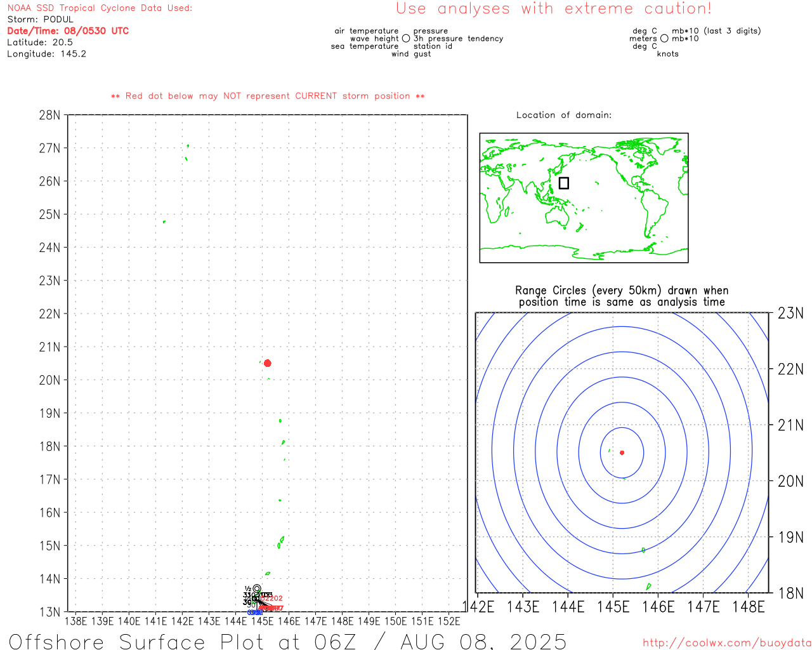
Task: Select the black domain rectangle on the world map
Action: tap(564, 183)
